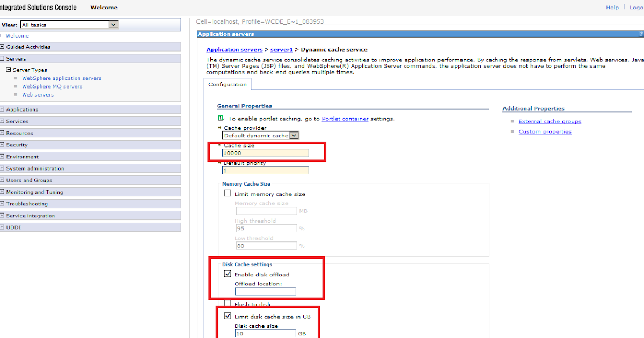Switch to the Configuration tab
This screenshot has height=338, width=644.
228,84
